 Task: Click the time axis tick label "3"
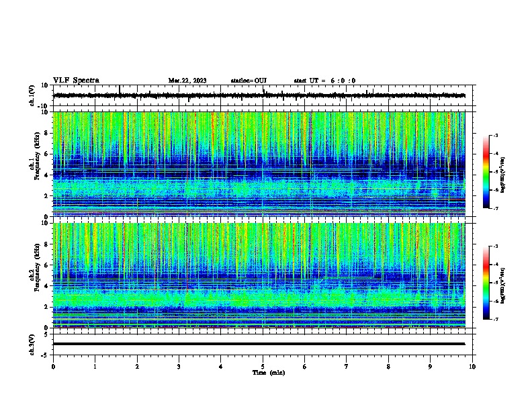[179, 367]
